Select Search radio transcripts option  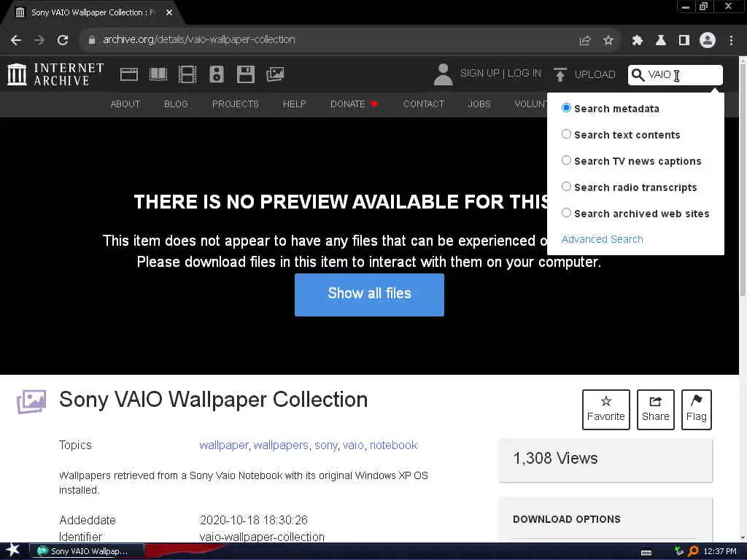click(x=566, y=187)
